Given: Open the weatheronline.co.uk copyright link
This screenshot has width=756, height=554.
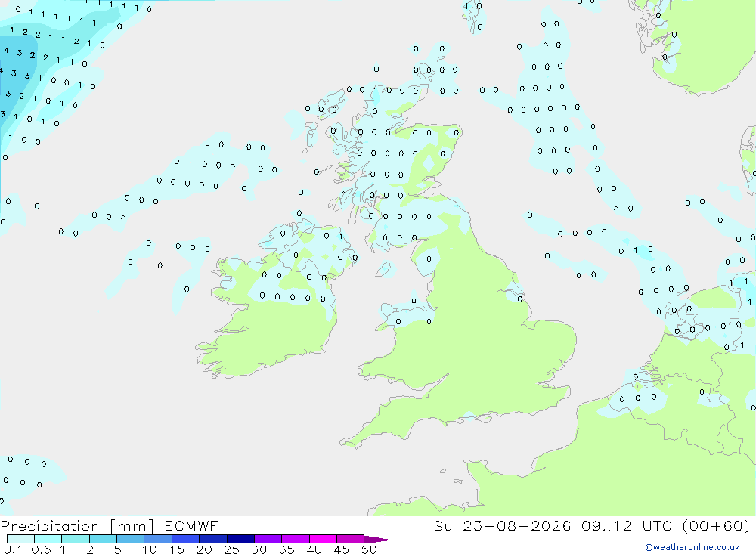Looking at the screenshot, I should (692, 547).
